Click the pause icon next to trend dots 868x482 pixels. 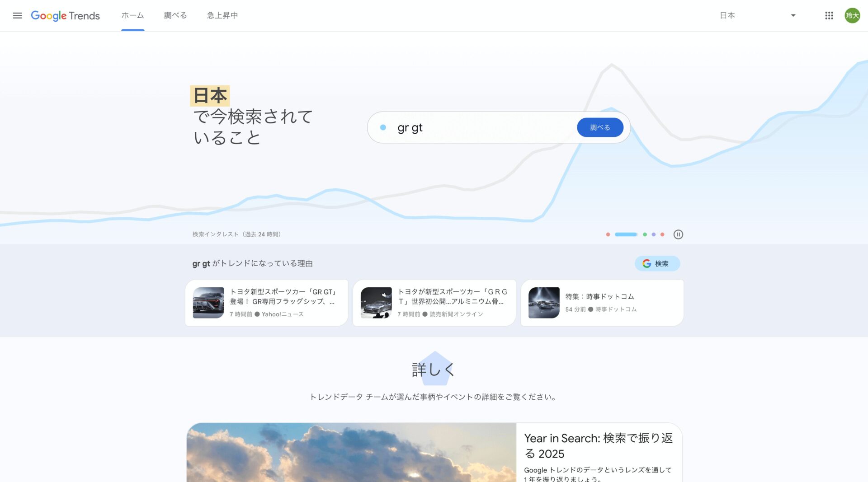coord(678,234)
